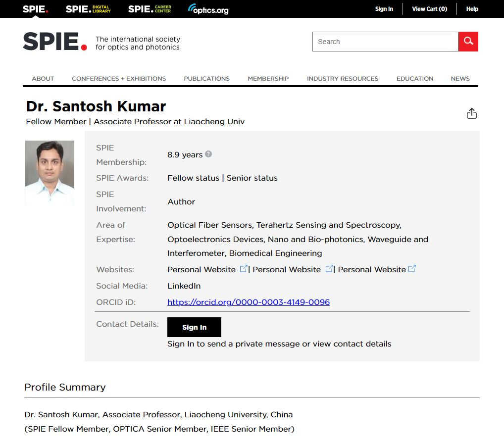504x446 pixels.
Task: Open the ORCID iD profile link
Action: (248, 302)
